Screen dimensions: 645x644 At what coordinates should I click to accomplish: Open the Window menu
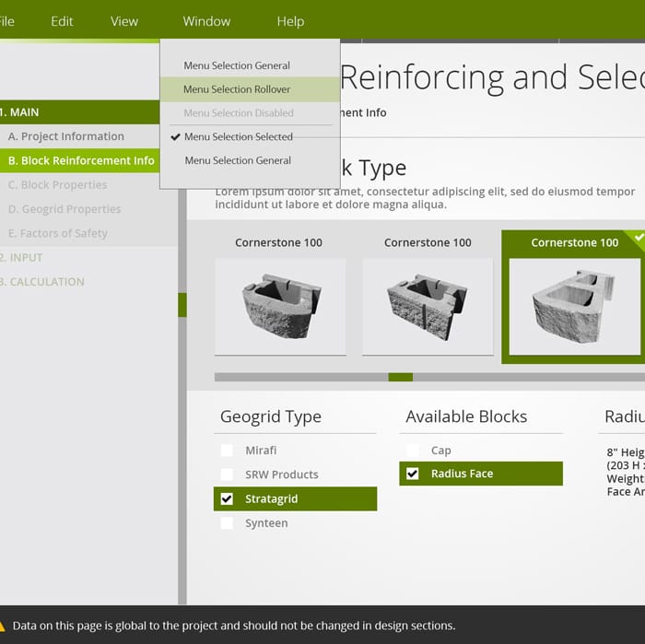pos(206,21)
